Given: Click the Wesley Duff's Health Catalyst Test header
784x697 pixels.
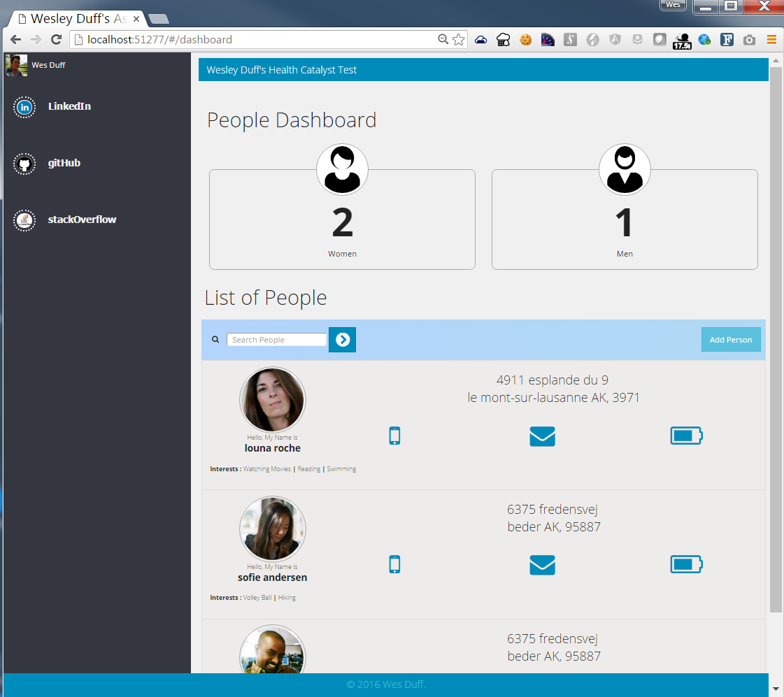Looking at the screenshot, I should [x=282, y=70].
